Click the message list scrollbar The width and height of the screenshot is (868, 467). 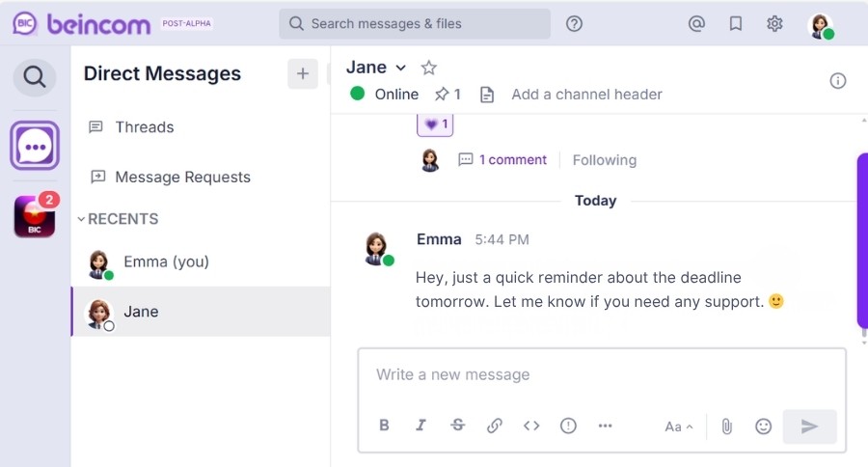[x=862, y=240]
